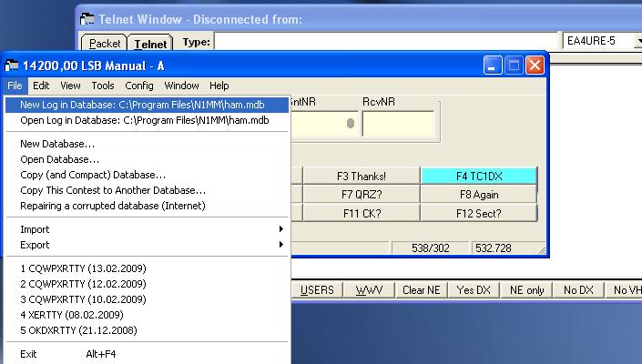
Task: Expand the Import submenu
Action: [147, 229]
